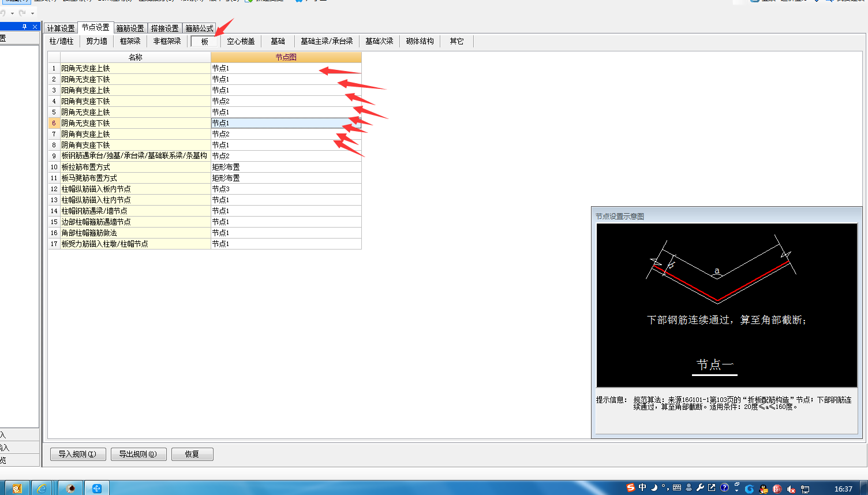Click the muted volume speaker tray icon
The height and width of the screenshot is (495, 868).
coord(791,489)
